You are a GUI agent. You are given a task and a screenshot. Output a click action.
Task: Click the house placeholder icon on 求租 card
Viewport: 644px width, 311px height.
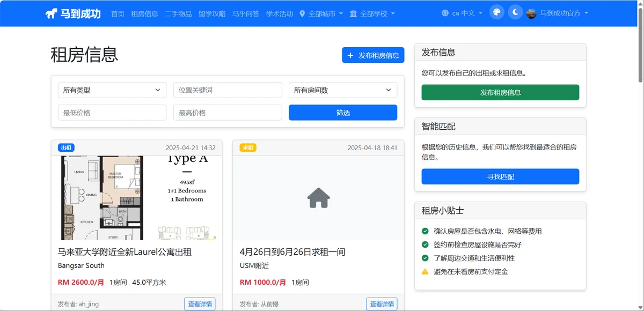pos(319,198)
